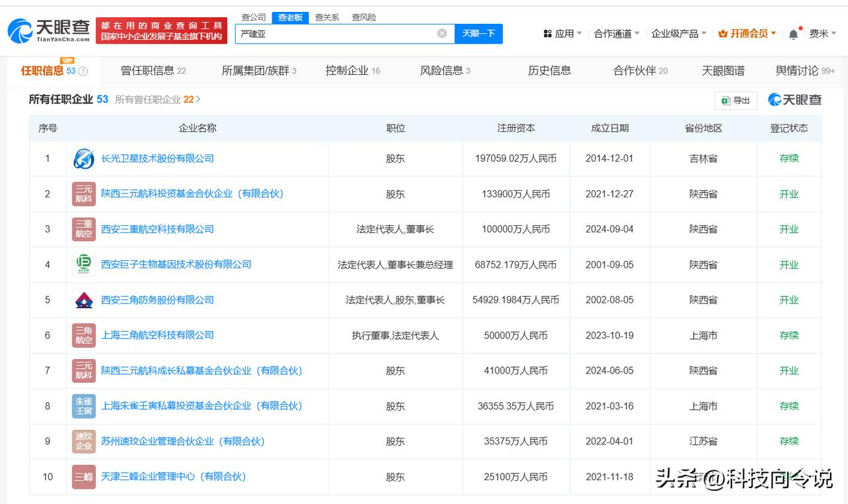Viewport: 848px width, 504px height.
Task: Click the 注册资本 column header
Action: tap(516, 128)
